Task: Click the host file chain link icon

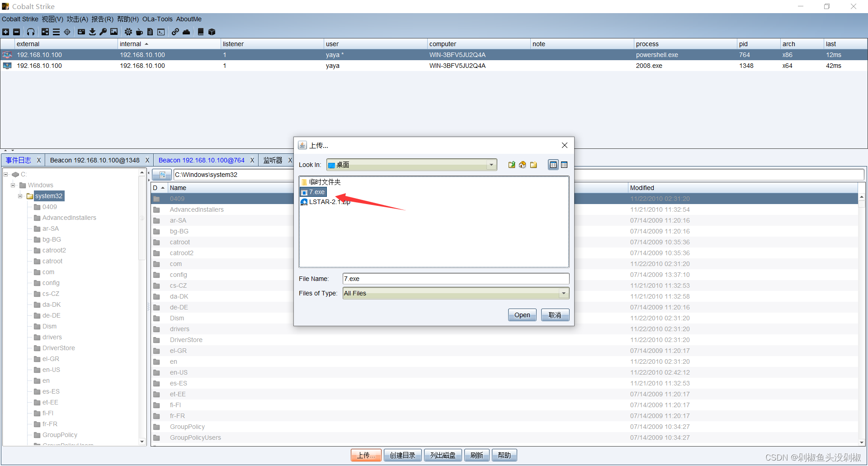Action: (x=175, y=32)
